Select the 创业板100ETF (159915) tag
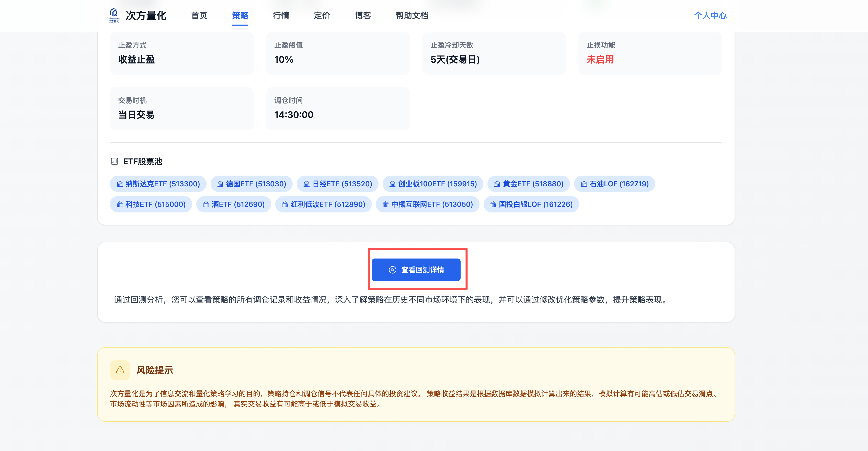Viewport: 868px width, 451px height. [433, 184]
